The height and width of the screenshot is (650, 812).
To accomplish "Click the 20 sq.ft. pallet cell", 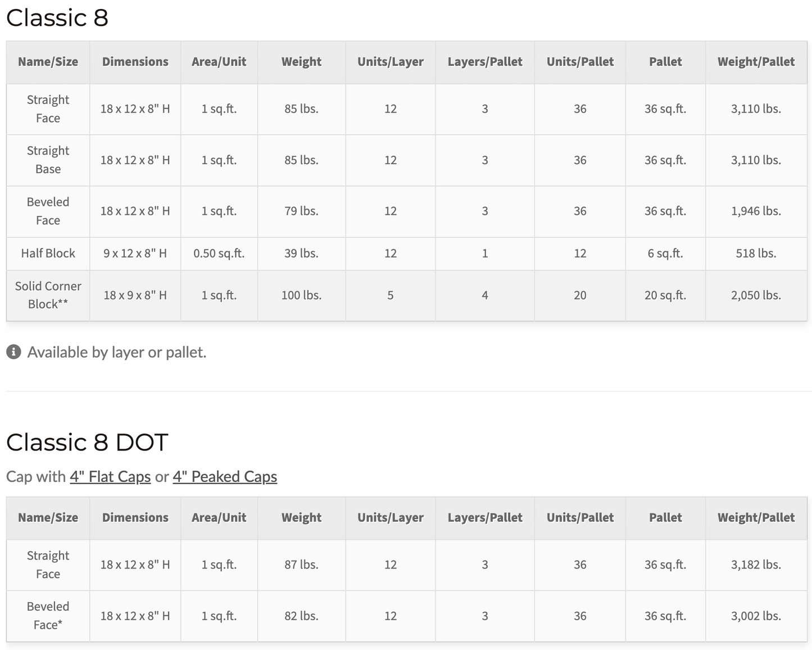I will (x=665, y=295).
